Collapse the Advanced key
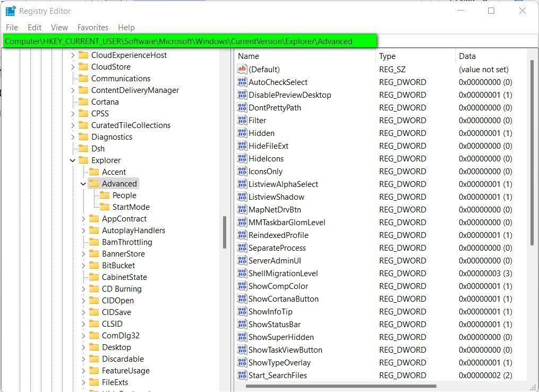The width and height of the screenshot is (539, 392). point(83,184)
